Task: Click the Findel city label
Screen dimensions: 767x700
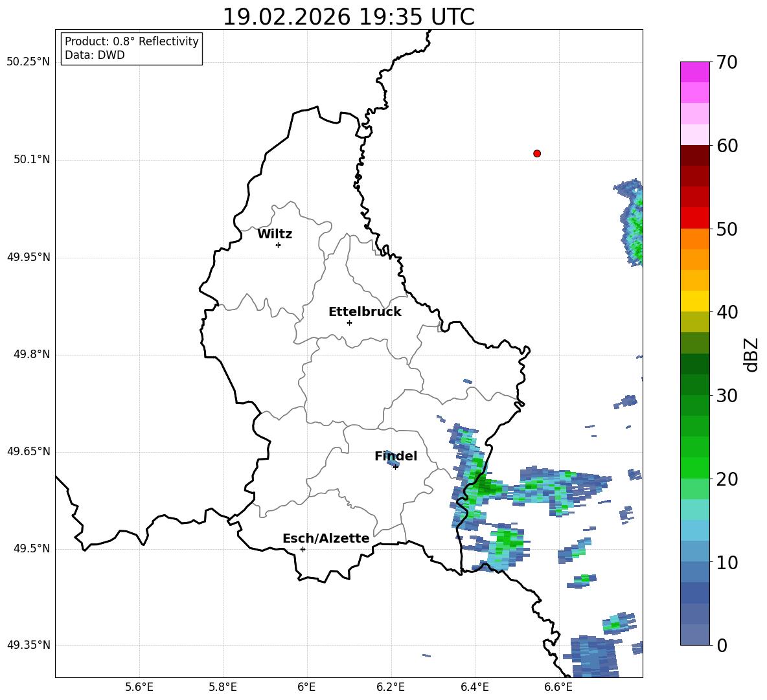Action: point(396,457)
